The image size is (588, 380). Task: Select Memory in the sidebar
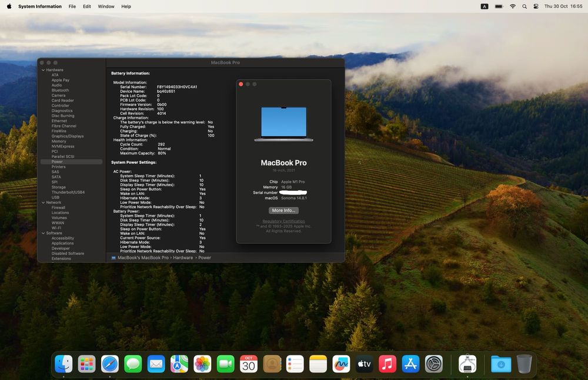tap(58, 142)
